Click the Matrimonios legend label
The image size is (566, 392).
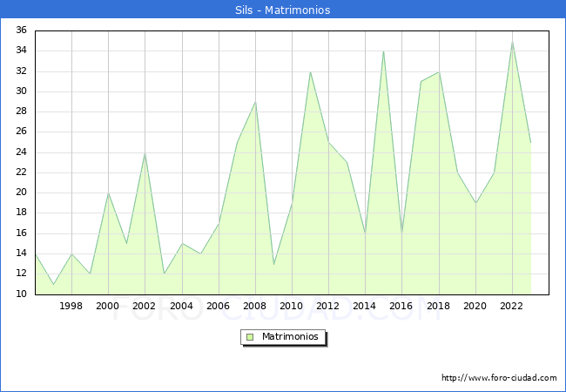pyautogui.click(x=290, y=337)
